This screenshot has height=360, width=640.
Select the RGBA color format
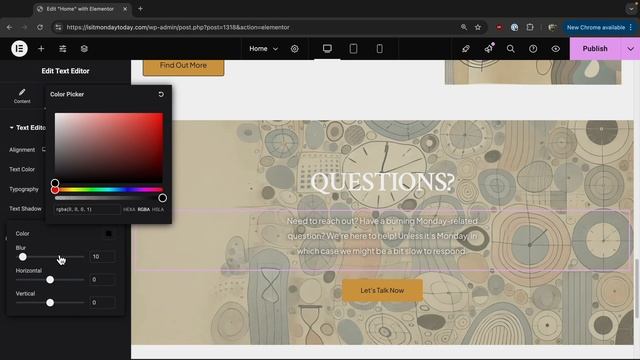(144, 209)
